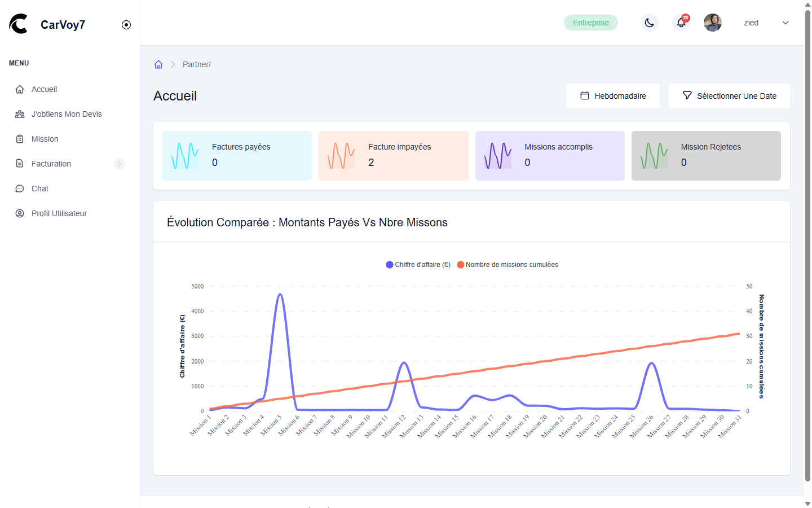Click the Mission clipboard icon
Image resolution: width=812 pixels, height=508 pixels.
[20, 139]
